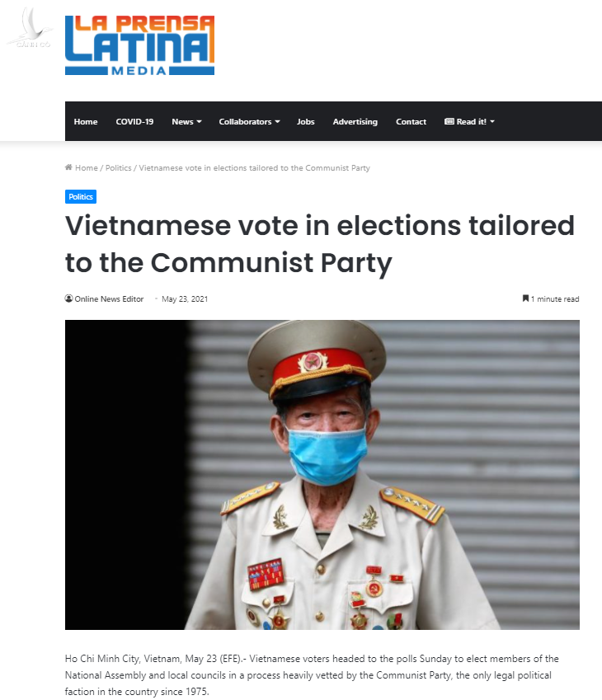Viewport: 602px width, 700px height.
Task: Expand the News dropdown arrow
Action: [x=200, y=121]
